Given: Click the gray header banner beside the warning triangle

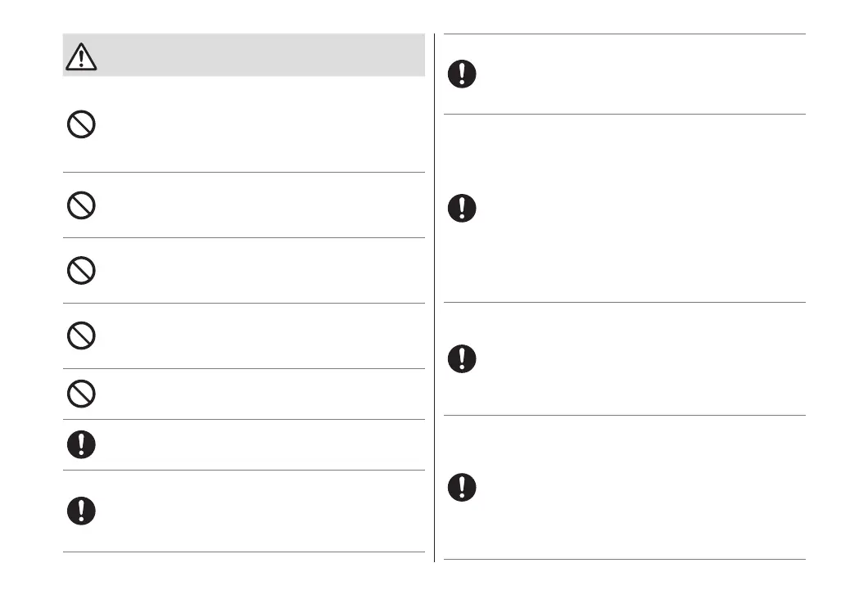Looking at the screenshot, I should (x=262, y=56).
